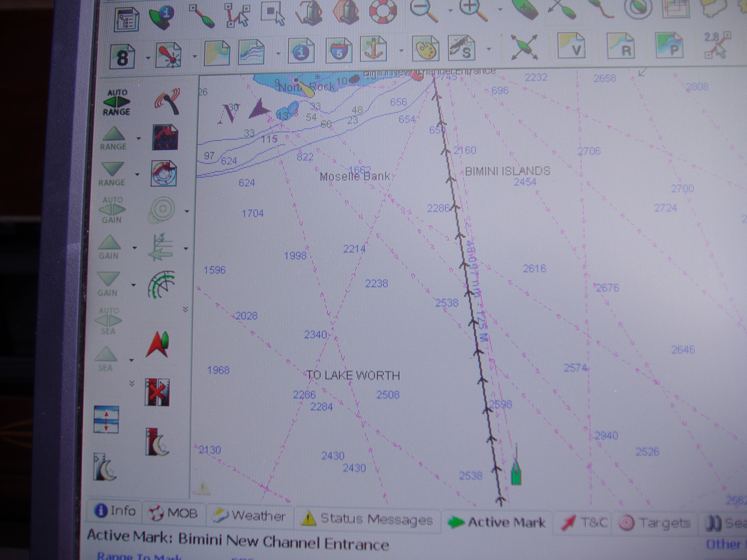Click the ship S chart icon
This screenshot has width=747, height=560.
pos(461,48)
